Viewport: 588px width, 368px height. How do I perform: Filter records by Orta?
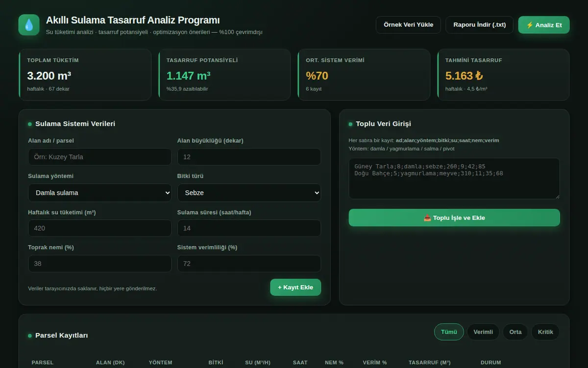[515, 332]
